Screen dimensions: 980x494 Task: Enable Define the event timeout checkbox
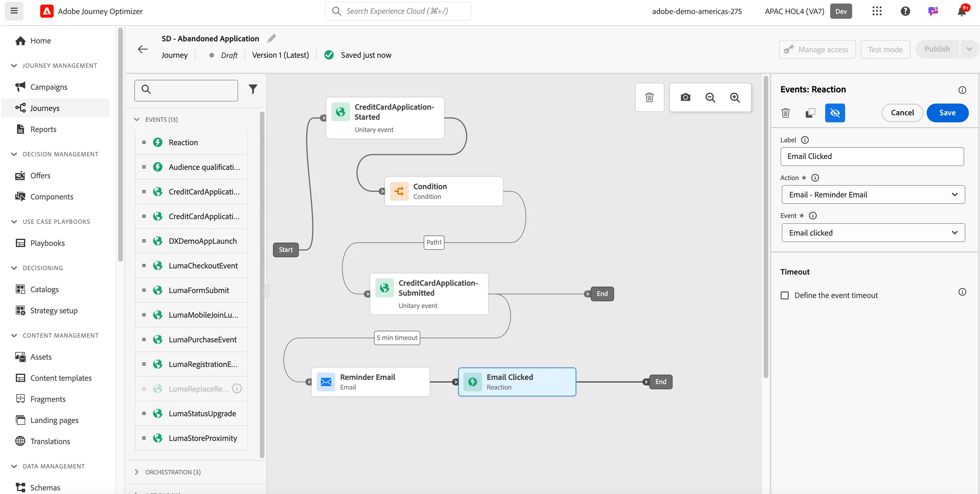point(784,295)
